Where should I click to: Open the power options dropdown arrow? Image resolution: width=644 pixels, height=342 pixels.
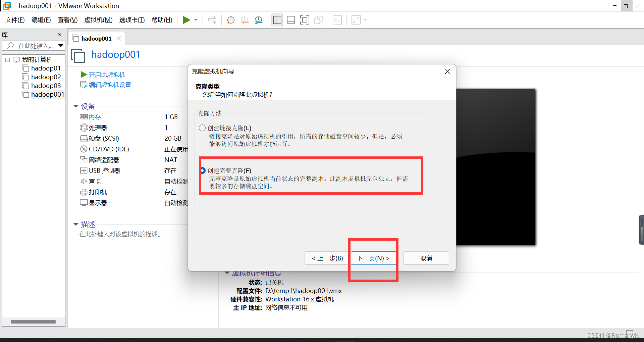click(x=196, y=20)
